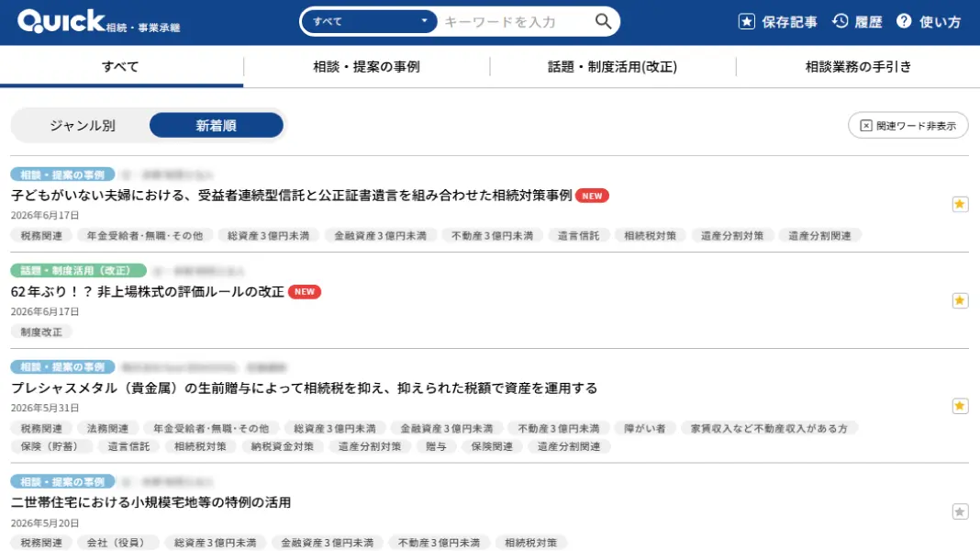980x551 pixels.
Task: Click 会社（役員） tag
Action: pyautogui.click(x=118, y=543)
